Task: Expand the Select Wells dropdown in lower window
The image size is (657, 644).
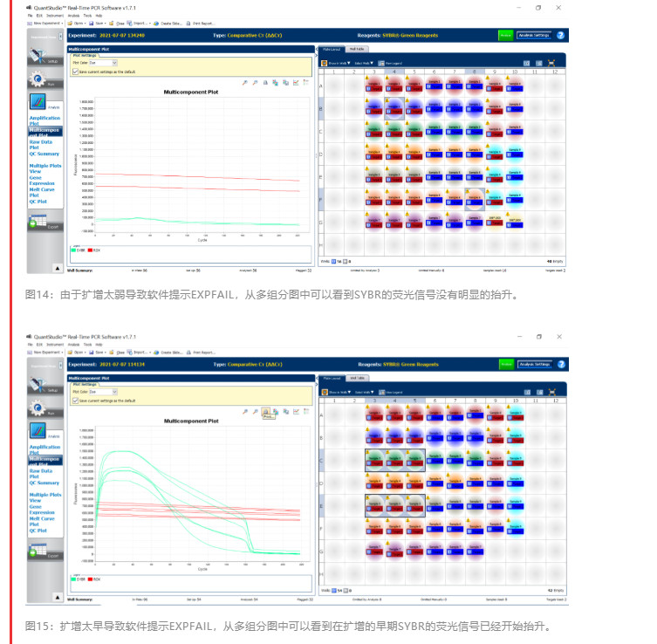Action: pyautogui.click(x=366, y=393)
